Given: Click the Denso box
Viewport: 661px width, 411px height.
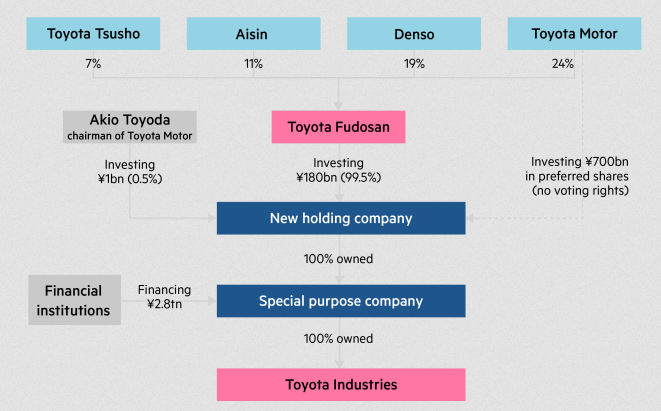Looking at the screenshot, I should tap(414, 35).
